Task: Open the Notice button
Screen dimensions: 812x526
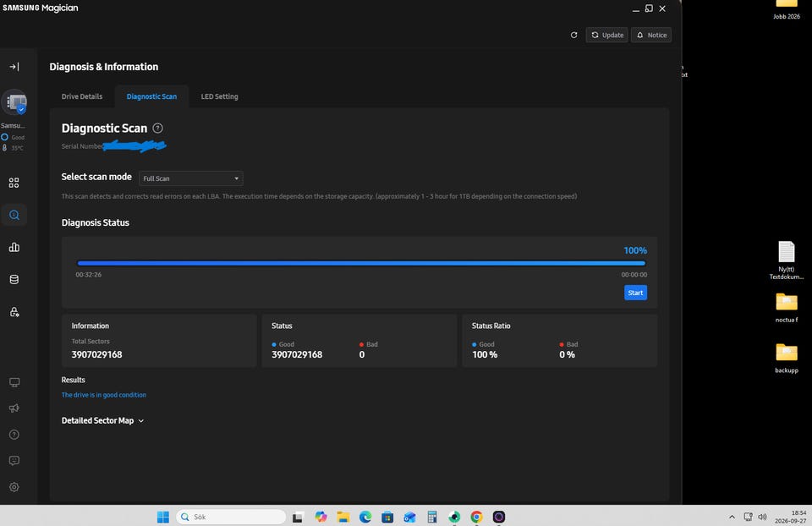Action: [651, 36]
